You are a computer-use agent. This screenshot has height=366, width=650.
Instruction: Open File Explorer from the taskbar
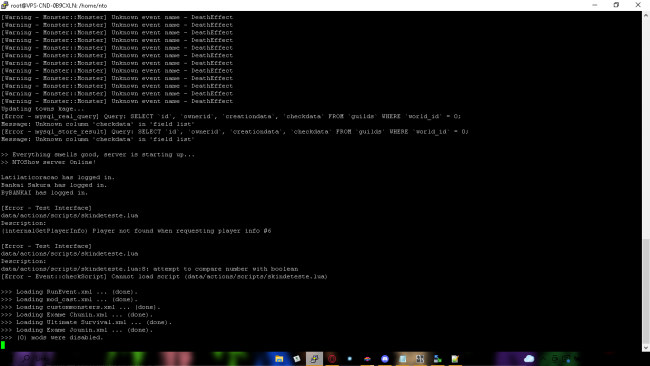[279, 359]
